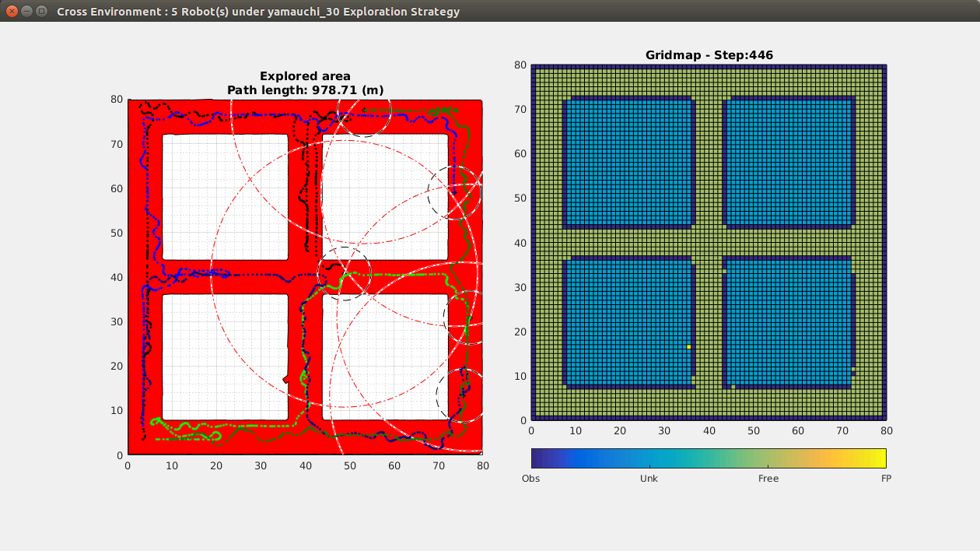Select the yellow frontier cell in bottom-left gridmap block
This screenshot has width=980, height=551.
pyautogui.click(x=689, y=347)
